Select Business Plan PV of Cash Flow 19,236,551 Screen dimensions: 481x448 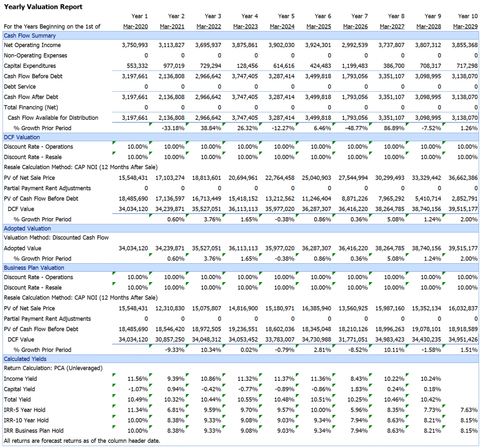tap(243, 329)
